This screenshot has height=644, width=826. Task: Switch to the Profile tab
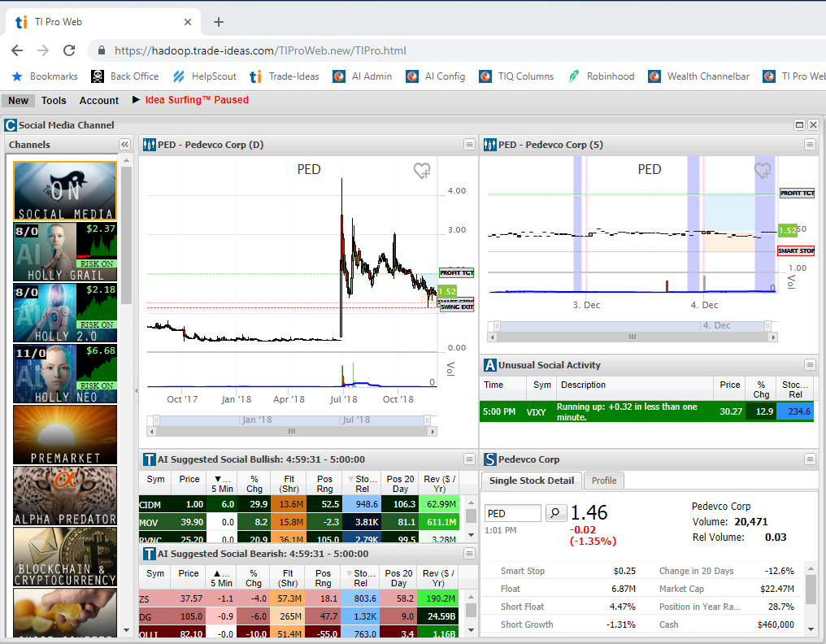(x=604, y=480)
